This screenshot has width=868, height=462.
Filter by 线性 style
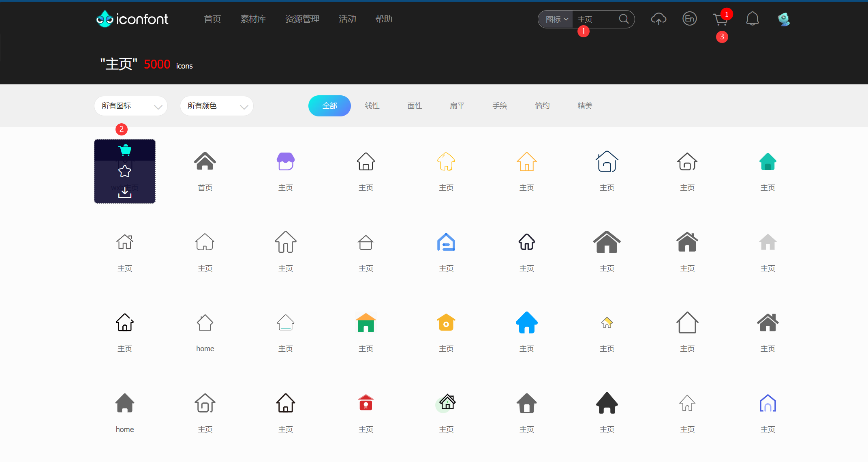coord(372,106)
